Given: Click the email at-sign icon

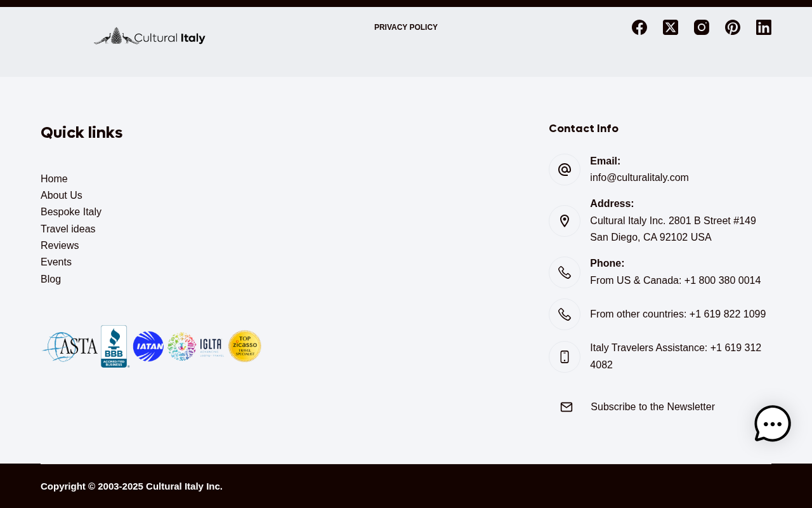Looking at the screenshot, I should (565, 170).
